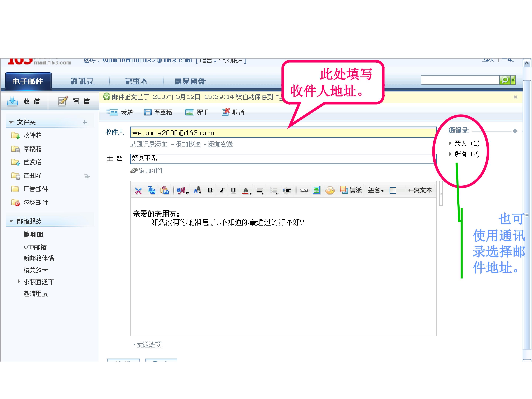Click the Add Attachment (添加附件) paperclip link
This screenshot has height=399, width=532.
(x=146, y=170)
